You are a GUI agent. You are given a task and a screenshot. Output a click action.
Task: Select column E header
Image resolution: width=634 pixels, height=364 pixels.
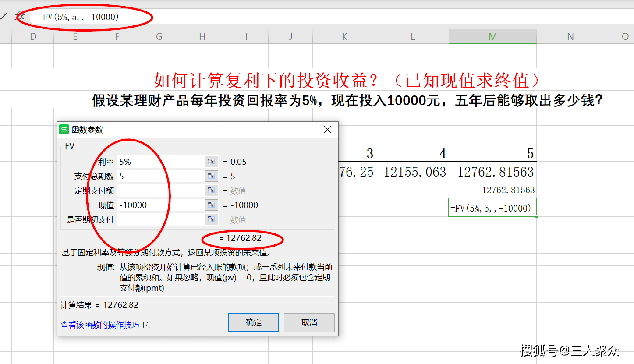(75, 37)
